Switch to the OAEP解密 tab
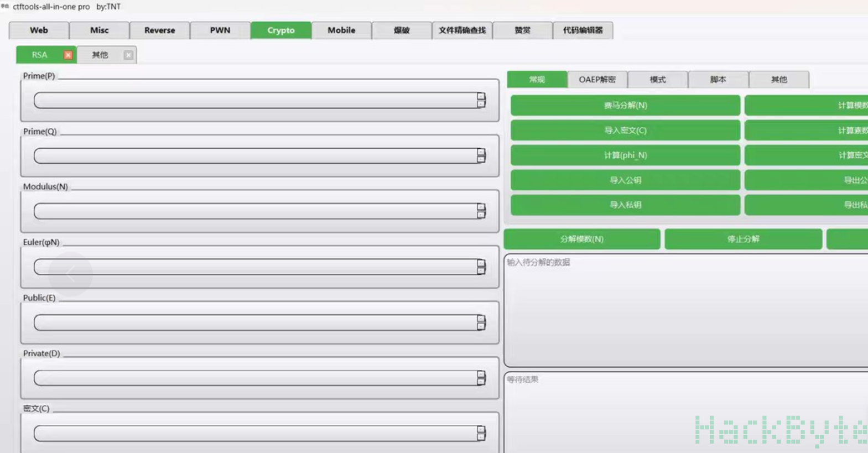 597,80
